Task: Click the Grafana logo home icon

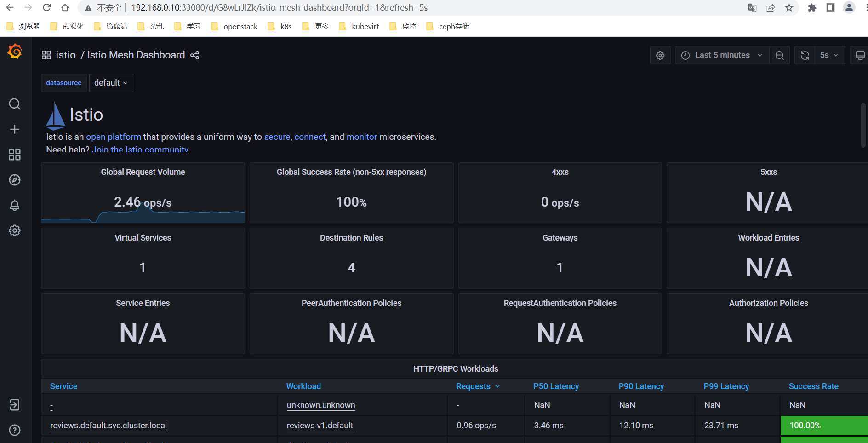Action: (x=15, y=52)
